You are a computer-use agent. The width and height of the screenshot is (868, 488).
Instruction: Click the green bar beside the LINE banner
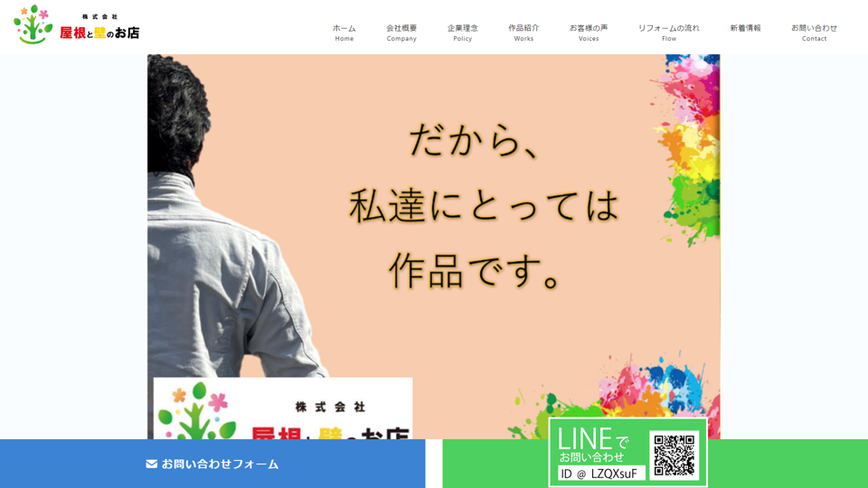click(x=788, y=464)
